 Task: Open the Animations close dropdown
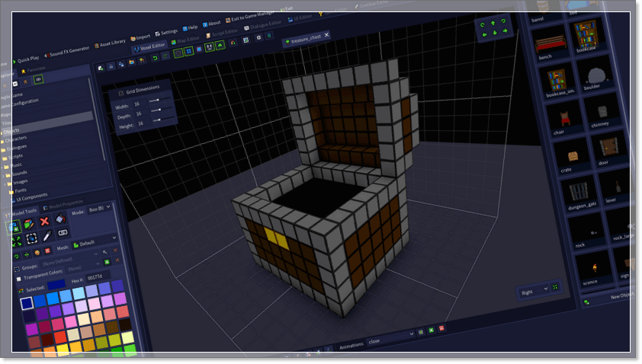390,338
